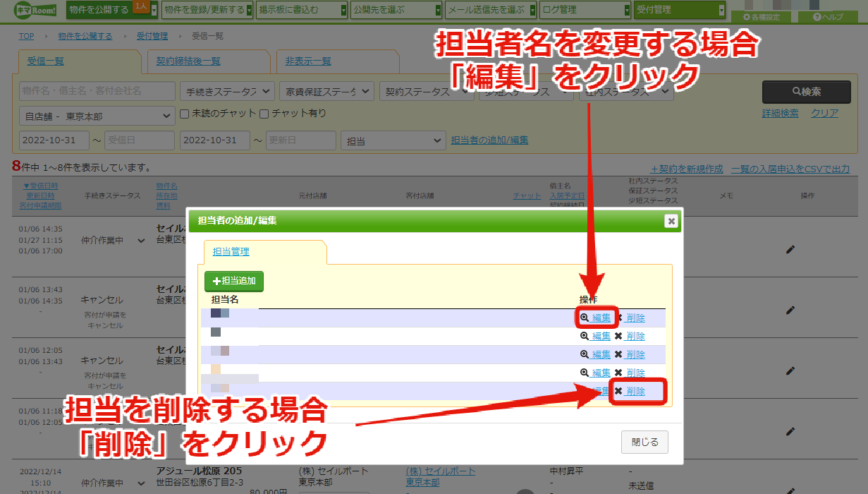
Task: Sort by the 物件名 column header
Action: (x=166, y=186)
